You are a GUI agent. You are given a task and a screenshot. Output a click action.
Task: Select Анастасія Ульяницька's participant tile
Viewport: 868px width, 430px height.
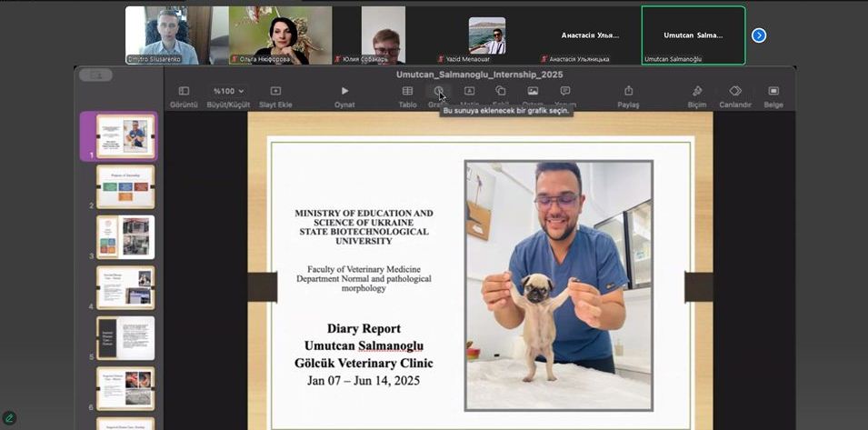590,35
